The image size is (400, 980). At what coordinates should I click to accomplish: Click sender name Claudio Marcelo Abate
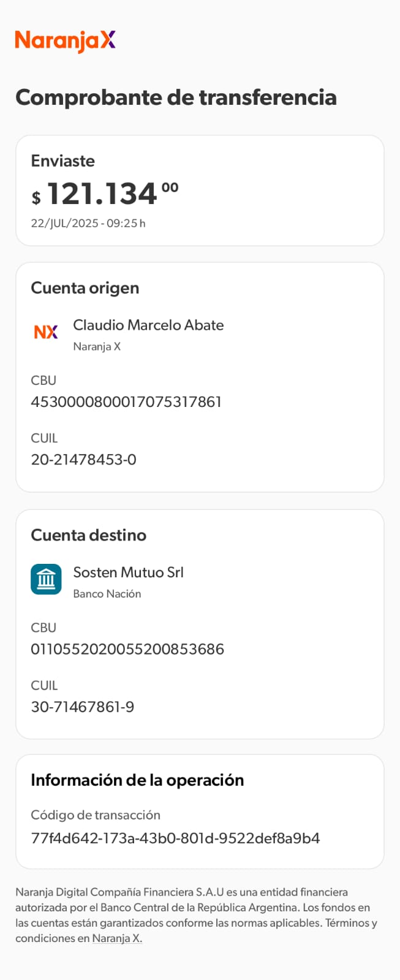(148, 325)
